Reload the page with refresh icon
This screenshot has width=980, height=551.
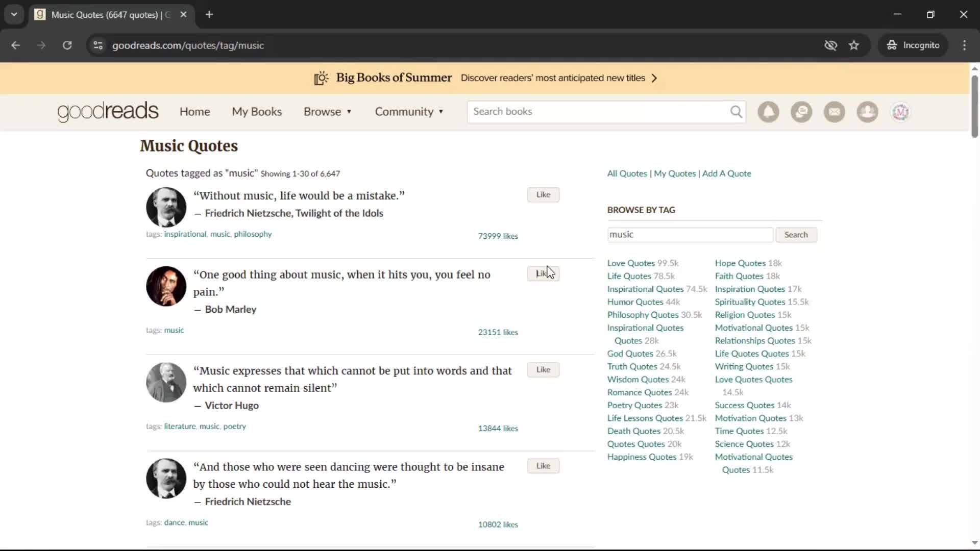pyautogui.click(x=67, y=45)
